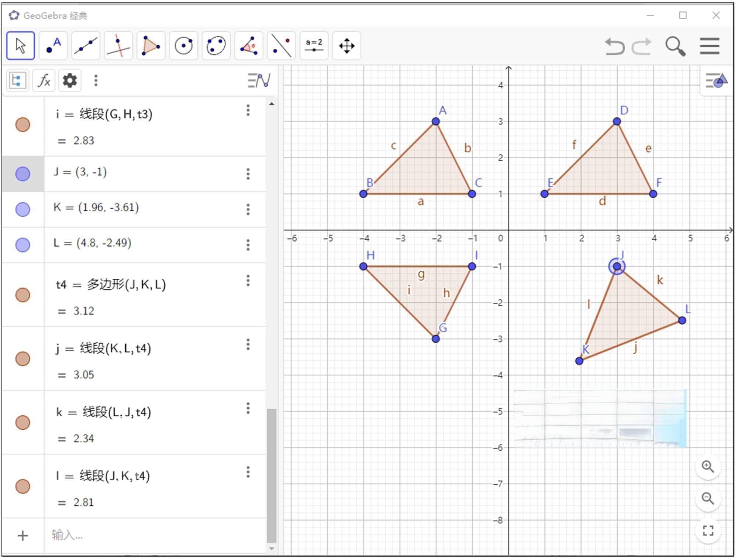Open more options for point J row
Viewport: 738px width, 560px height.
click(248, 174)
